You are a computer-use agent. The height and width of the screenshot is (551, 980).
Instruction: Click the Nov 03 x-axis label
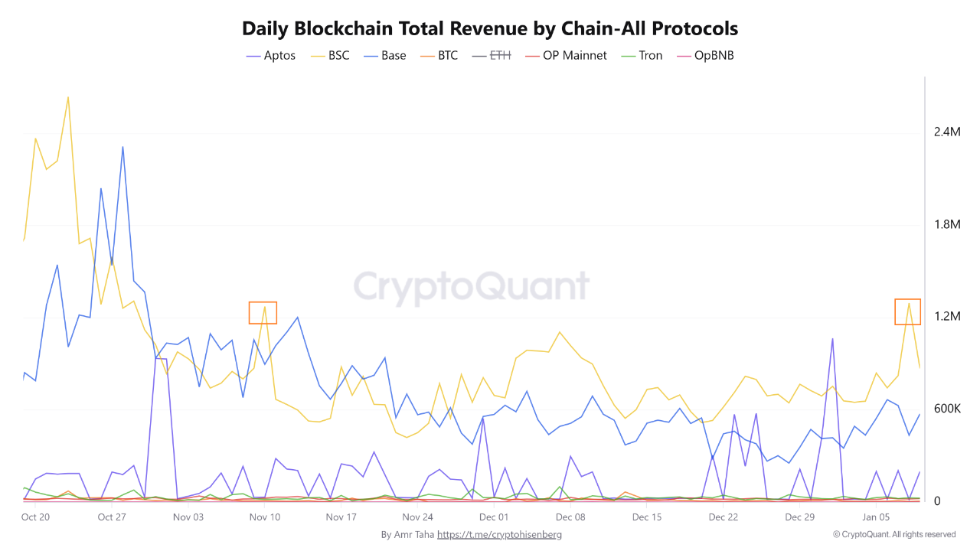click(188, 517)
